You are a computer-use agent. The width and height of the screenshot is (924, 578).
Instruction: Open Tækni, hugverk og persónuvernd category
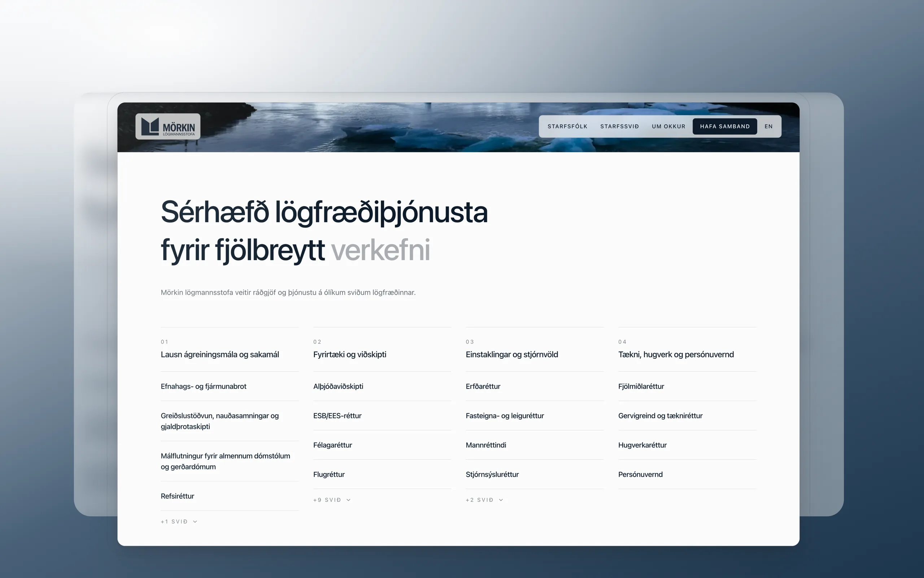676,354
